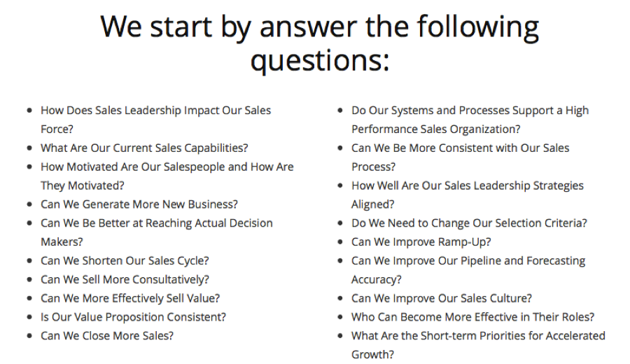This screenshot has width=630, height=364.
Task: Click 'Can We Improve Our Pipeline and Forecasting Accuracy?'
Action: coord(468,270)
